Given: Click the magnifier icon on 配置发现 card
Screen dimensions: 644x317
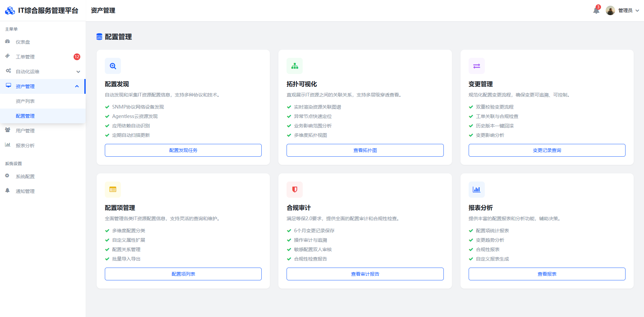Looking at the screenshot, I should click(x=113, y=66).
